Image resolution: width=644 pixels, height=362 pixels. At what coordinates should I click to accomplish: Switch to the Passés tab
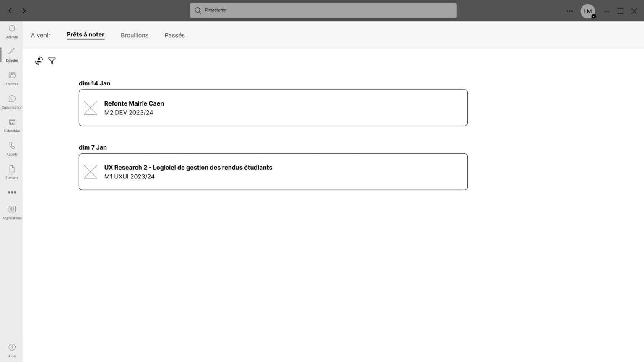174,35
